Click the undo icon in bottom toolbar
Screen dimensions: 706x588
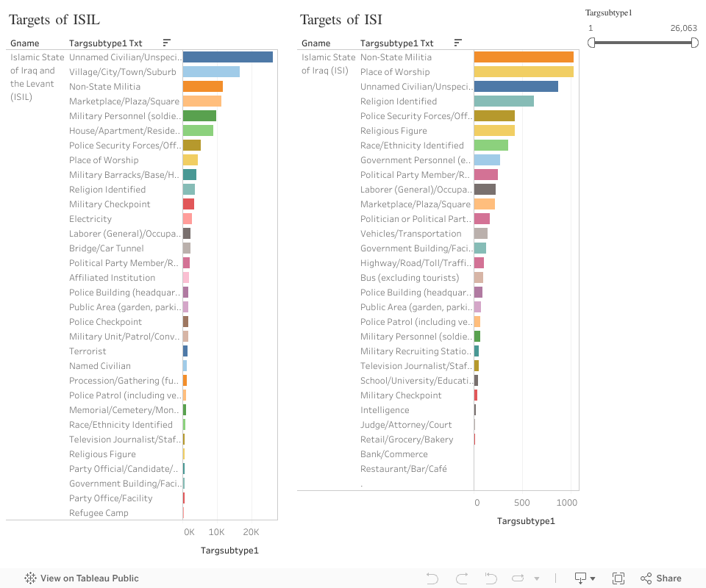[432, 578]
